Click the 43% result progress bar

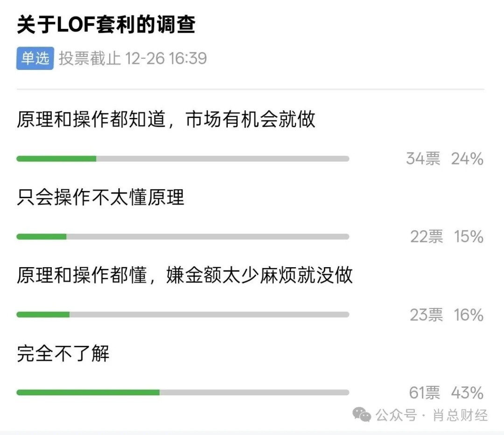[x=182, y=393]
